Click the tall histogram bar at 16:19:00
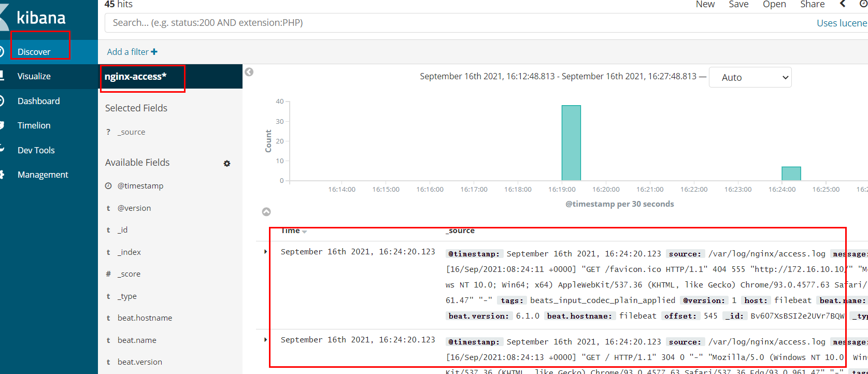This screenshot has height=374, width=868. [571, 143]
